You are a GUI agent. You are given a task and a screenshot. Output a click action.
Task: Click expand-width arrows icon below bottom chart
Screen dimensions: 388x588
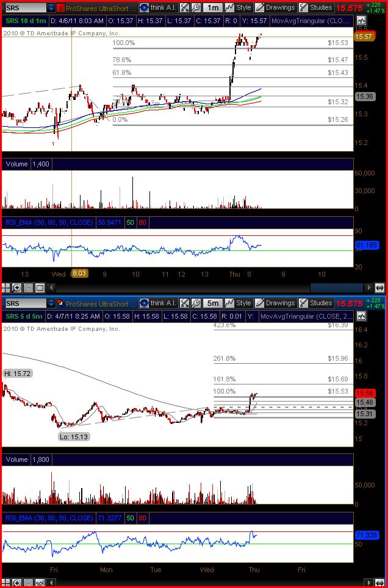tap(379, 583)
